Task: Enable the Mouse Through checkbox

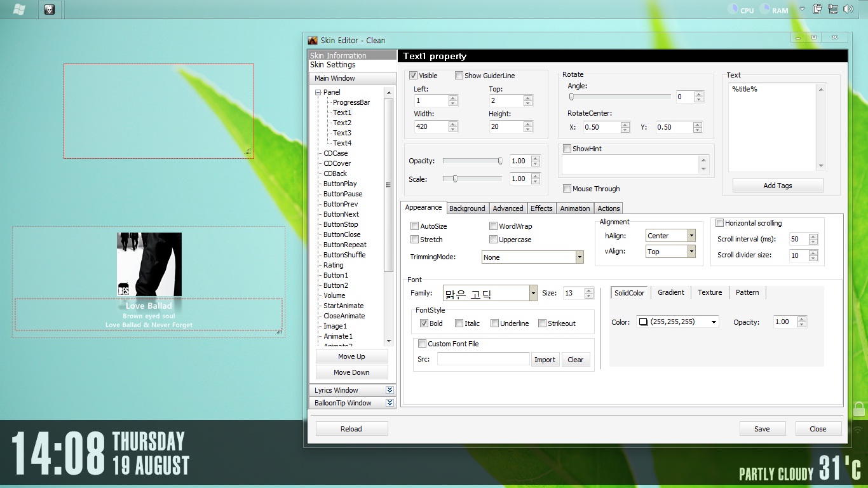Action: (x=567, y=189)
